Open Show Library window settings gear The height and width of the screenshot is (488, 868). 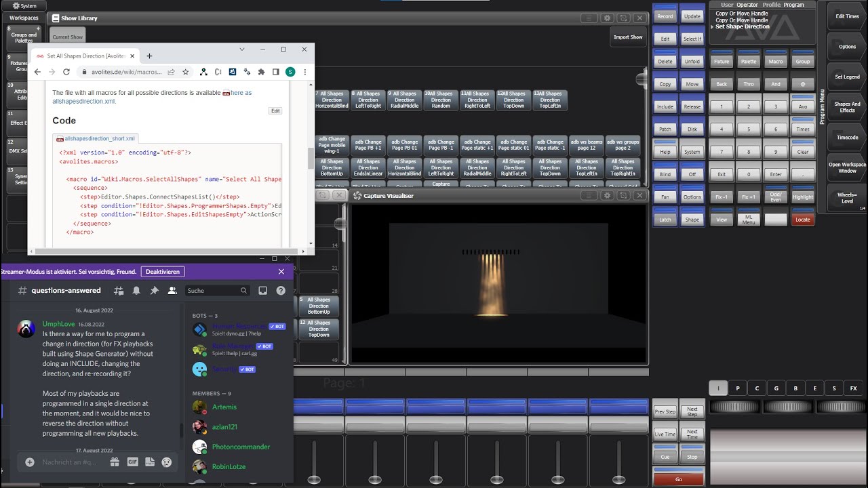(x=607, y=18)
